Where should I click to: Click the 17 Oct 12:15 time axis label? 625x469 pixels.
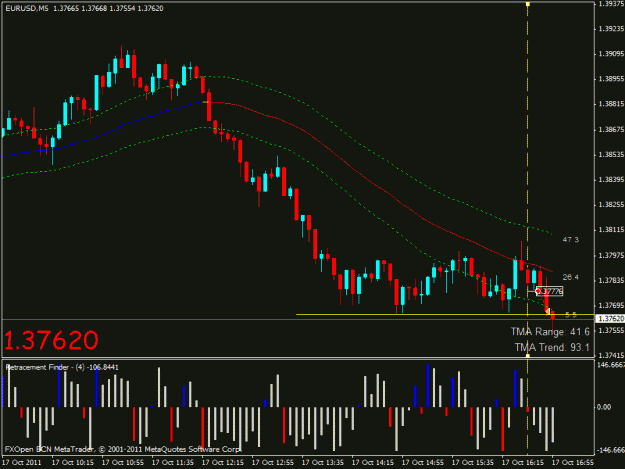222,463
